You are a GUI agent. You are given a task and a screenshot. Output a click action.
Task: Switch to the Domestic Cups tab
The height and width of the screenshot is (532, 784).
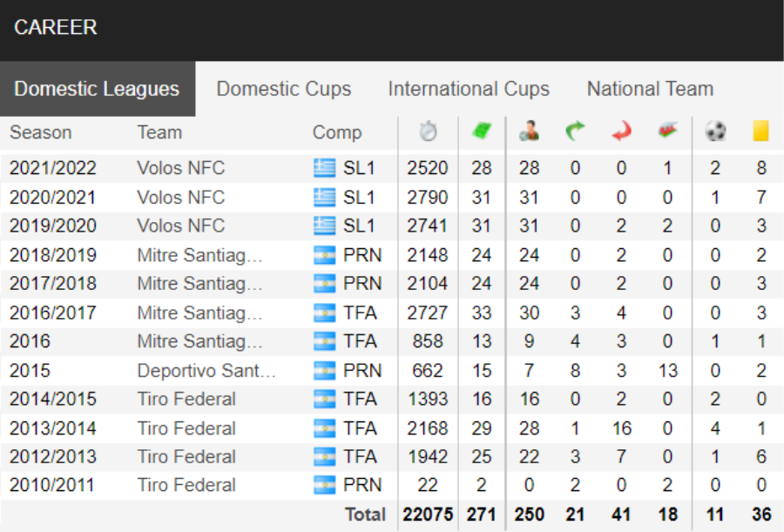pos(283,89)
